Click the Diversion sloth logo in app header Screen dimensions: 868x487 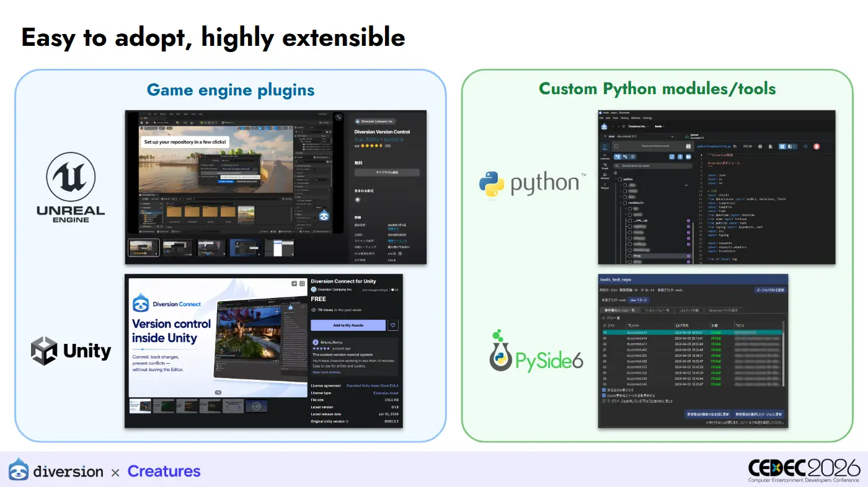pyautogui.click(x=604, y=126)
